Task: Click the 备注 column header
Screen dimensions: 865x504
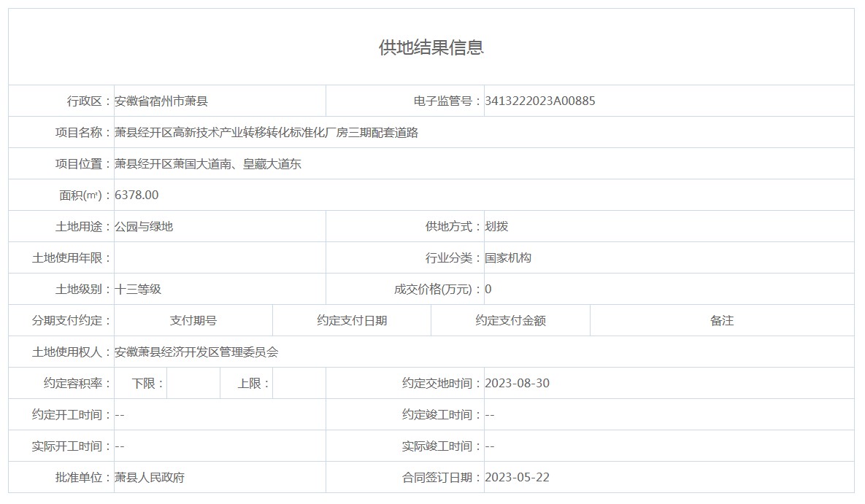Action: [722, 321]
